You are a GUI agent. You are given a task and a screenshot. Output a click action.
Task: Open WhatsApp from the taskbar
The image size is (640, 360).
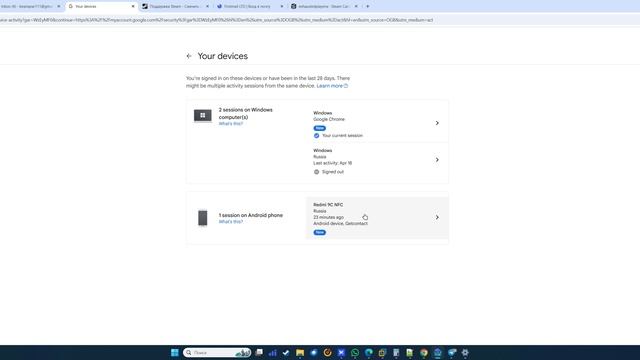[x=355, y=353]
